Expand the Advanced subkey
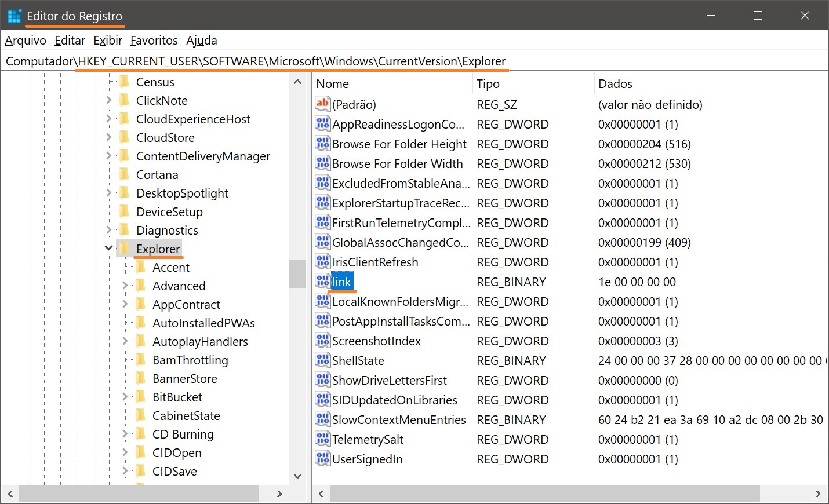The image size is (829, 504). click(125, 286)
